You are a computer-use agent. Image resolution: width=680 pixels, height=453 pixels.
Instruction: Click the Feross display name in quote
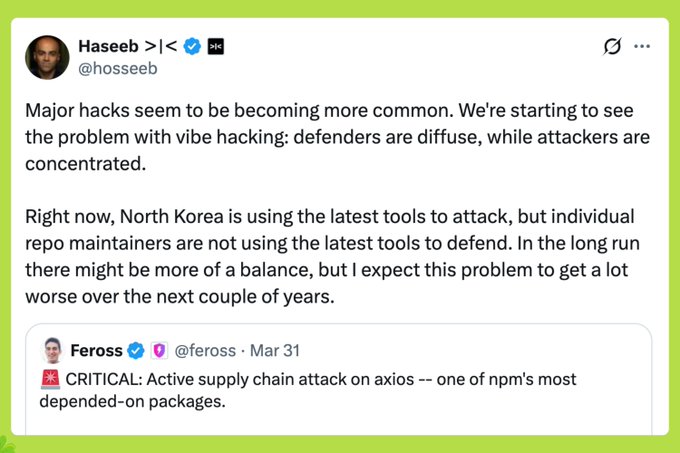[x=96, y=351]
